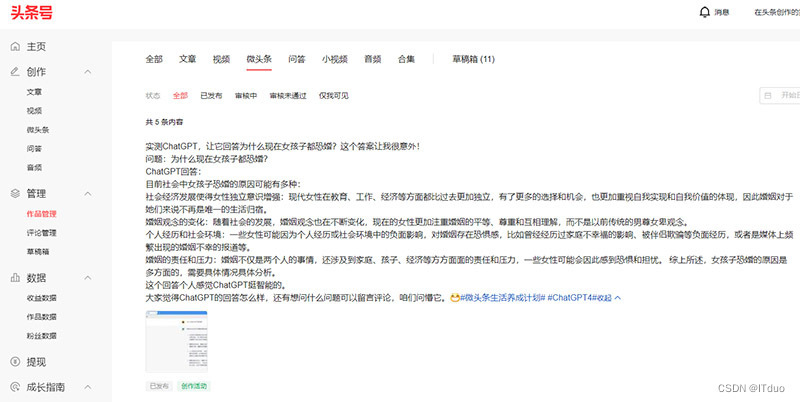Filter status by 仅我可见
Screen dimensions: 800x402
coord(334,95)
